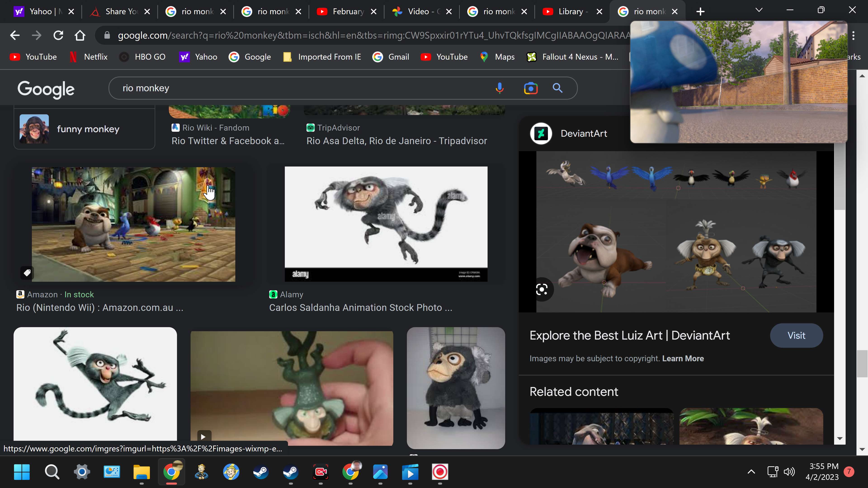This screenshot has height=488, width=868.
Task: Click the magnifier search button
Action: point(558,88)
